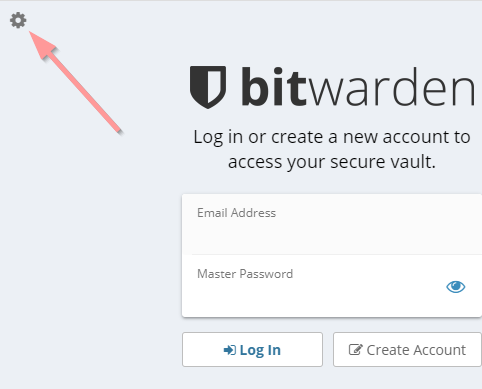The width and height of the screenshot is (482, 389).
Task: Click the Master Password label
Action: 245,274
